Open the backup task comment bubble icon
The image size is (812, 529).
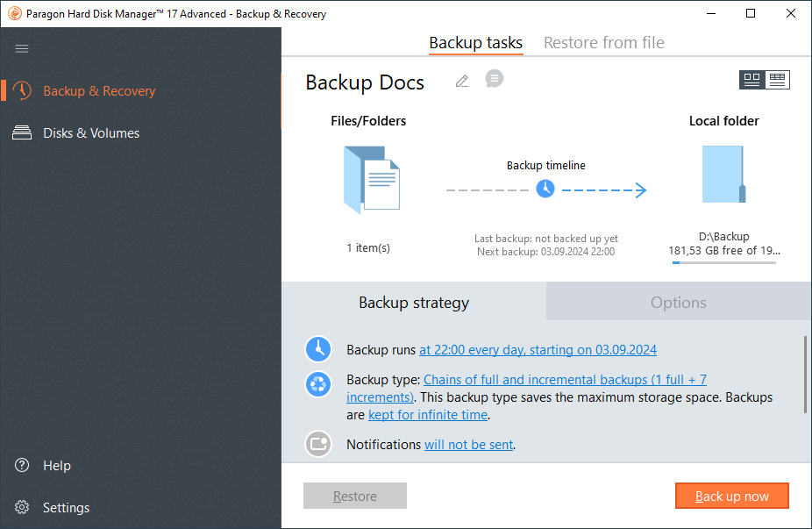coord(495,79)
